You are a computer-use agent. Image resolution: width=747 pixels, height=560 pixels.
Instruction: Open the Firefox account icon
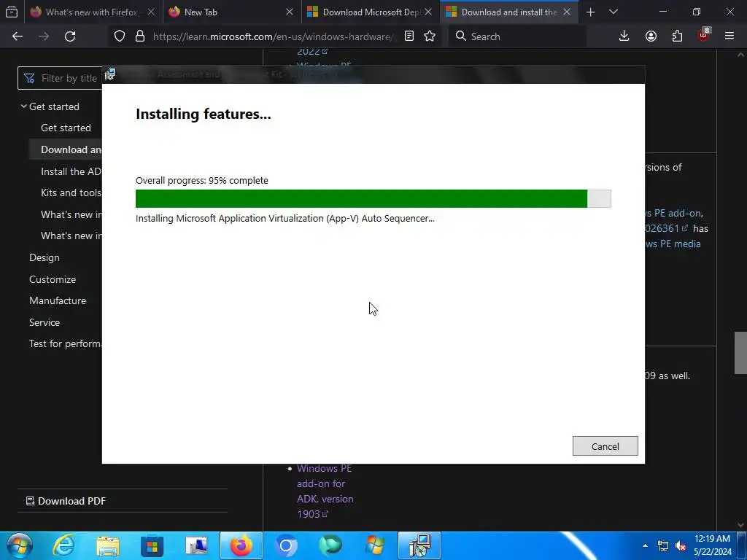point(651,36)
